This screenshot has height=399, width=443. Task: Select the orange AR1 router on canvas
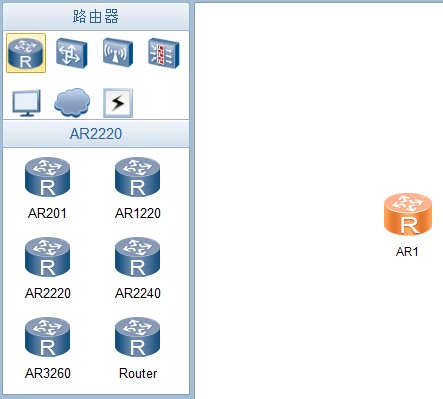[408, 215]
